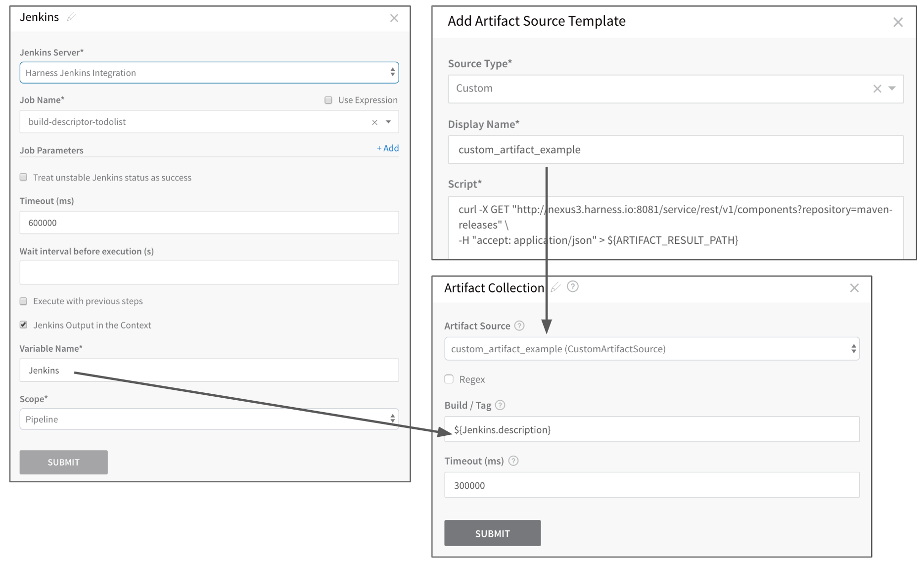Viewport: 924px width, 562px height.
Task: Click the + Add job parameters link
Action: [x=388, y=148]
